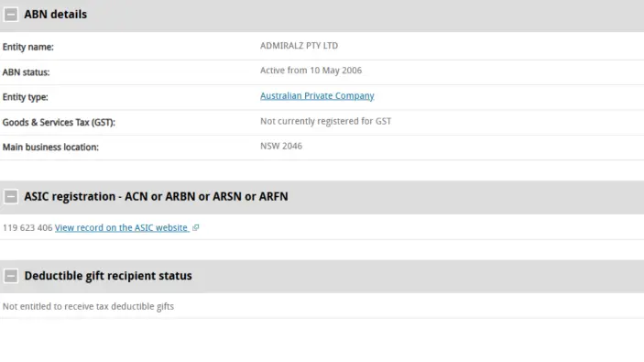Screen dimensions: 644x362
Task: Click the Goods & Services Tax (GST) label
Action: pyautogui.click(x=59, y=123)
